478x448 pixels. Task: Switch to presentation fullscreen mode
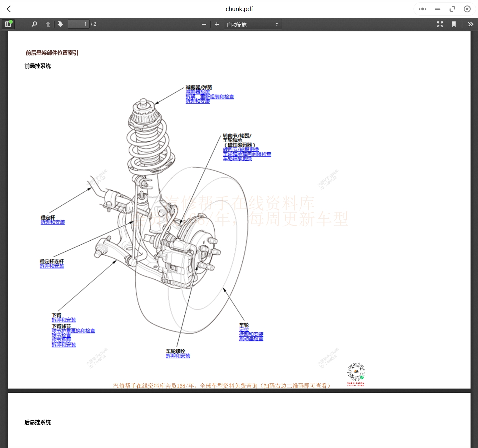coord(440,24)
